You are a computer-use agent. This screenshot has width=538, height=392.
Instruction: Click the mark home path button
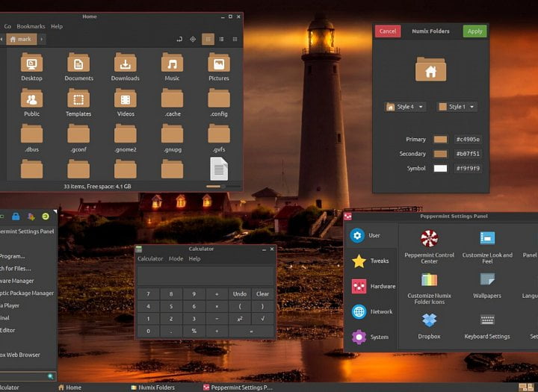21,39
